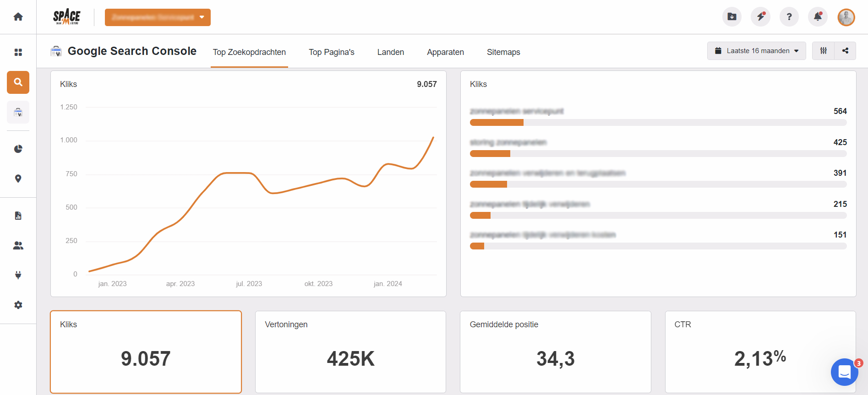
Task: Open the pie chart analytics icon
Action: click(18, 149)
